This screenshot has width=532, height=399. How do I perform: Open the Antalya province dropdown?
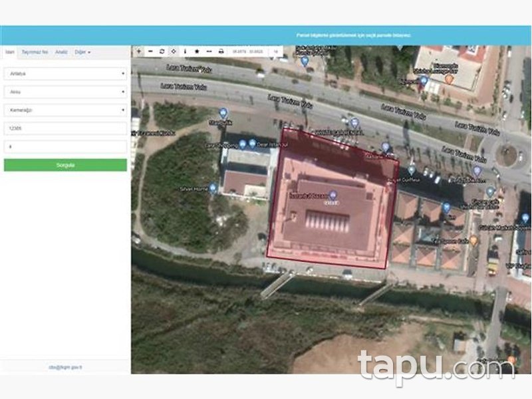coord(65,74)
